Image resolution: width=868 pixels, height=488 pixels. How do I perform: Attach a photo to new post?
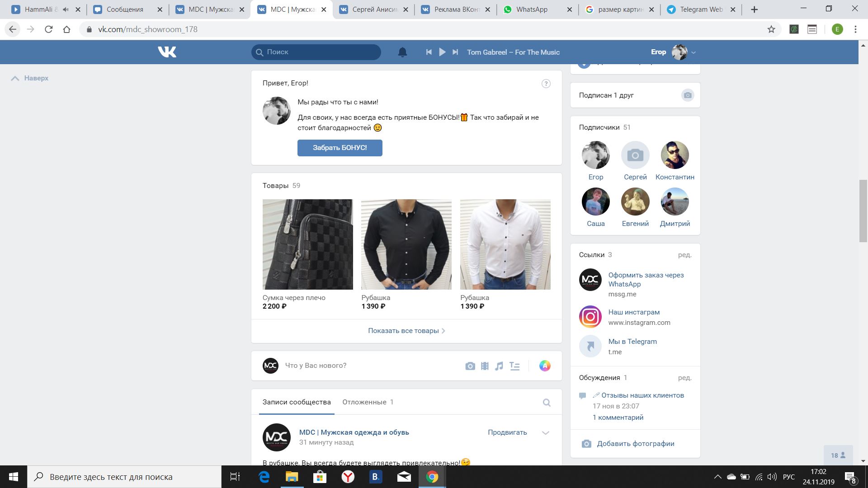470,366
